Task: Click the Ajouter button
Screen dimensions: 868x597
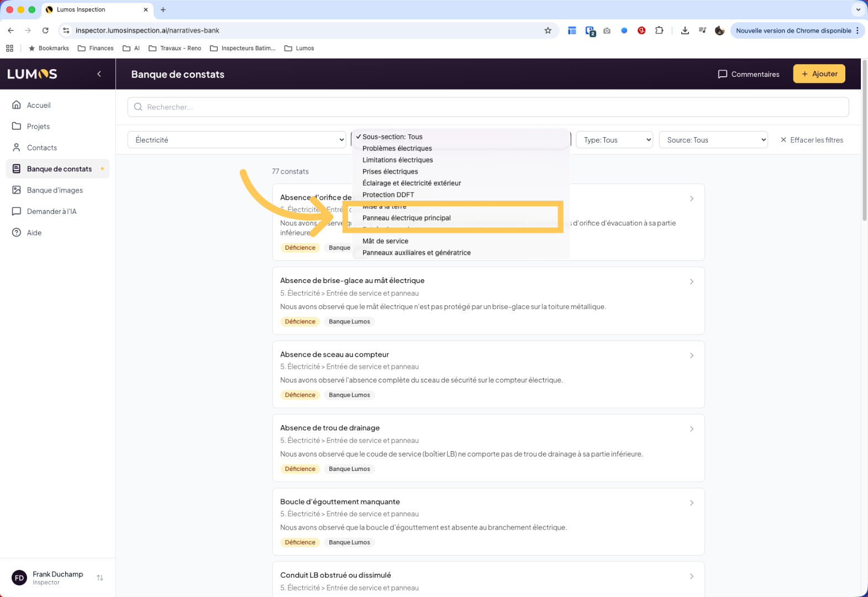Action: click(819, 74)
